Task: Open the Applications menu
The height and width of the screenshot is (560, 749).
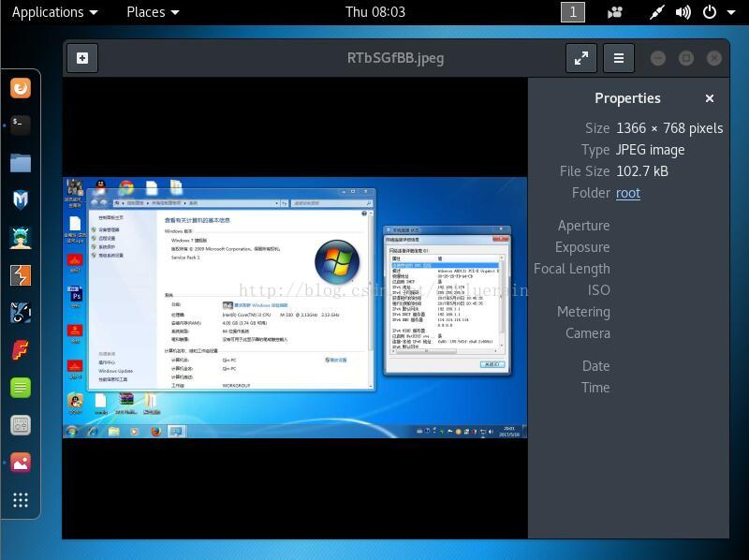Action: [55, 12]
